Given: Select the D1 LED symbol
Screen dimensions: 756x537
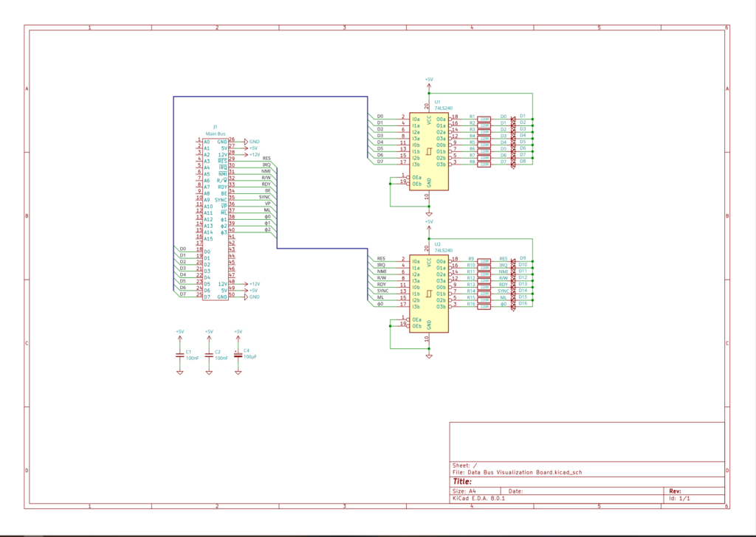Looking at the screenshot, I should click(513, 117).
